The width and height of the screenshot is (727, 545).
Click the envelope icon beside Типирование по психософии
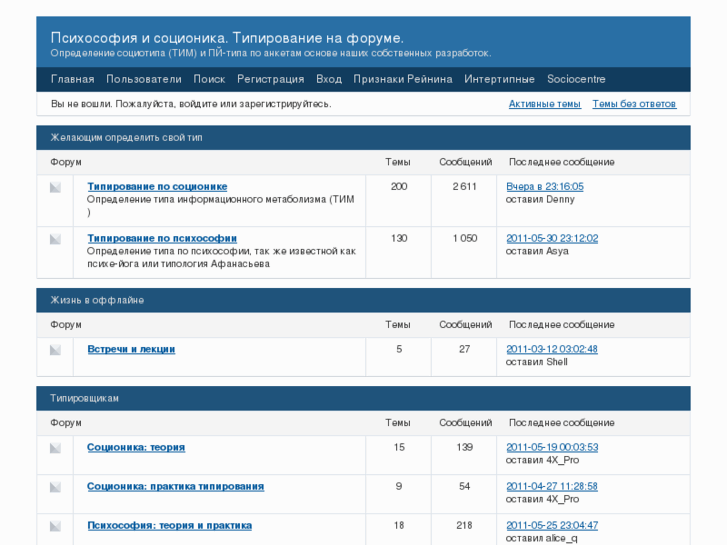tap(55, 239)
